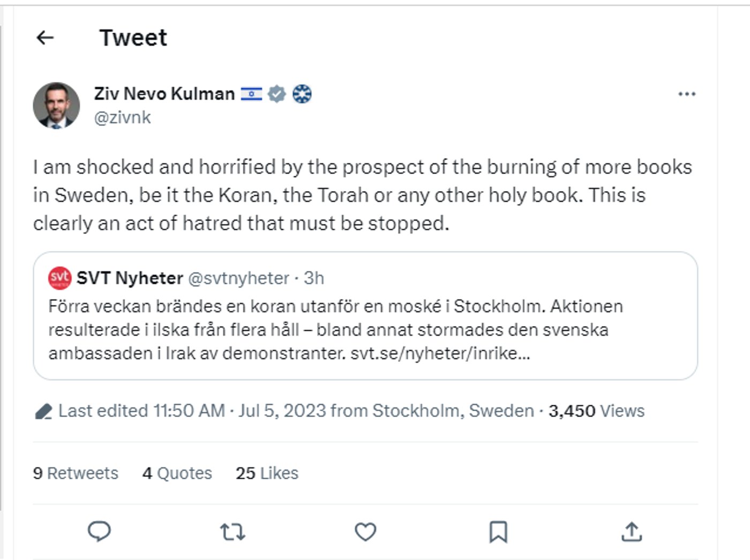Image resolution: width=750 pixels, height=560 pixels.
Task: Click the back arrow icon
Action: coord(45,37)
